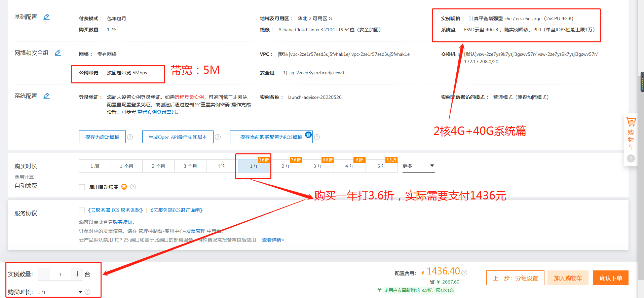
Task: Open help icon next to 保存当前购买配置为ROS模板
Action: tap(317, 137)
